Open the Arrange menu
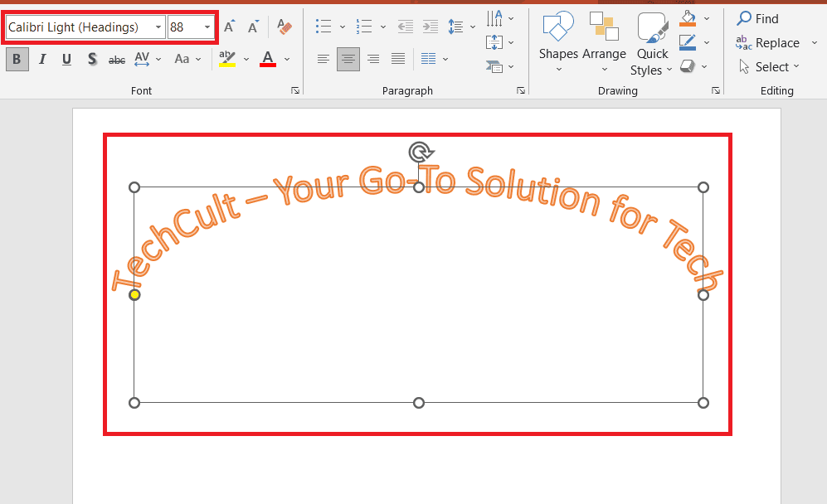This screenshot has height=504, width=827. pos(605,43)
